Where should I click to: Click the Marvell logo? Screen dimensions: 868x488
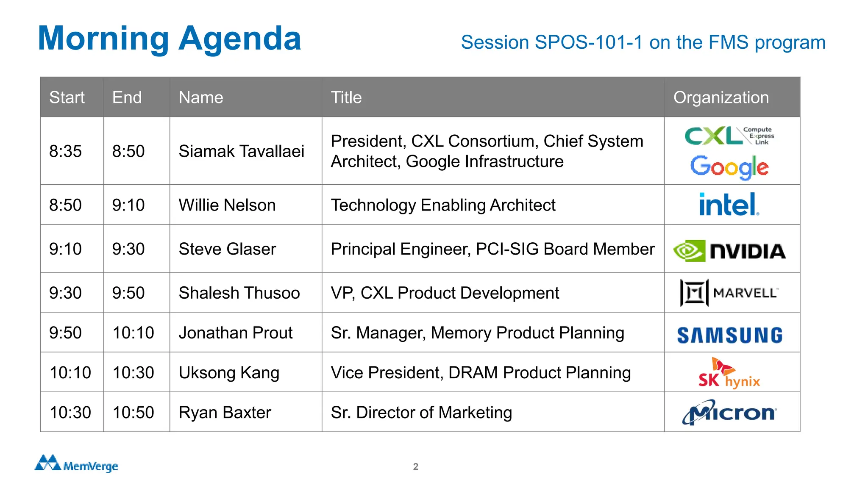pos(729,292)
